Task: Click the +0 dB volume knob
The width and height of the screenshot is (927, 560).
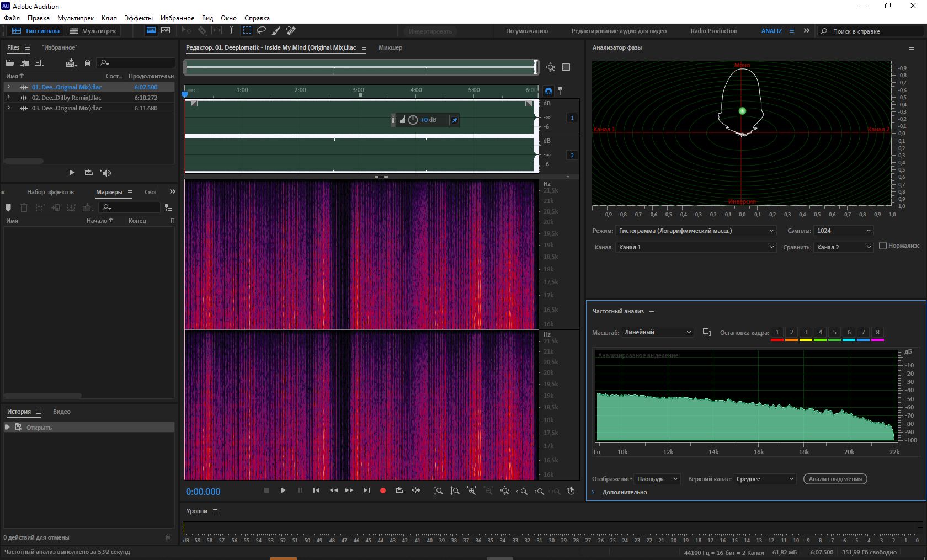Action: (x=413, y=120)
